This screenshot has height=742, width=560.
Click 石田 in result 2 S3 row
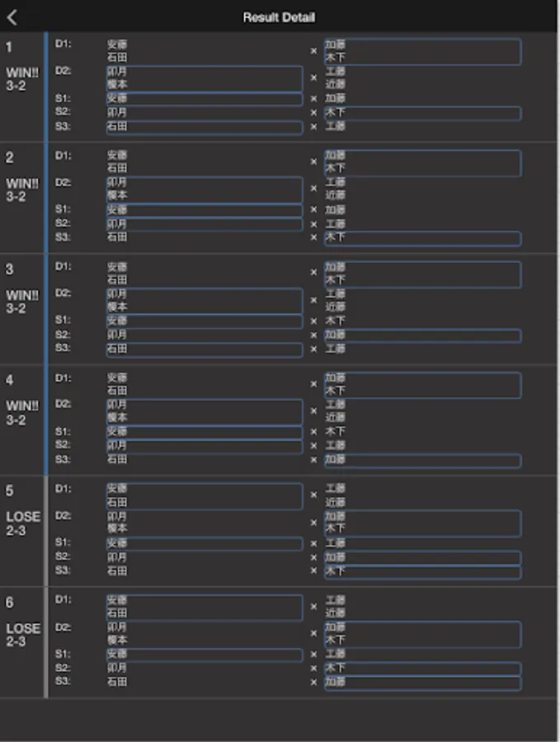117,237
